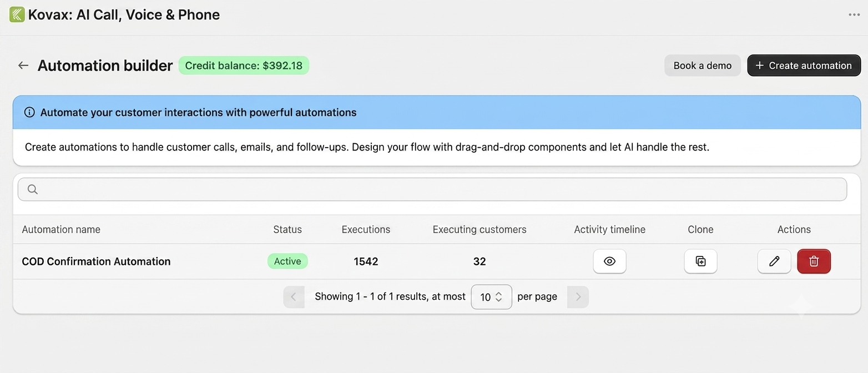The width and height of the screenshot is (868, 373).
Task: Click the info icon in the blue banner
Action: point(29,112)
